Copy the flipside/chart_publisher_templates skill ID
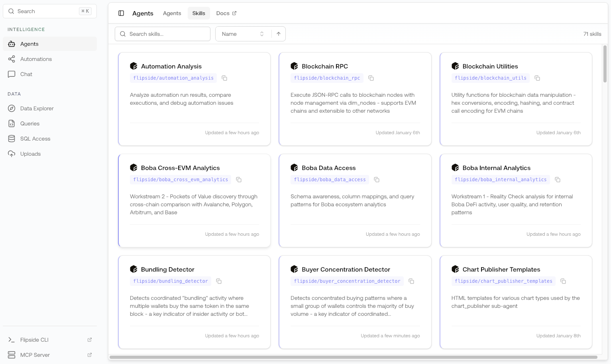The width and height of the screenshot is (611, 364). [563, 281]
